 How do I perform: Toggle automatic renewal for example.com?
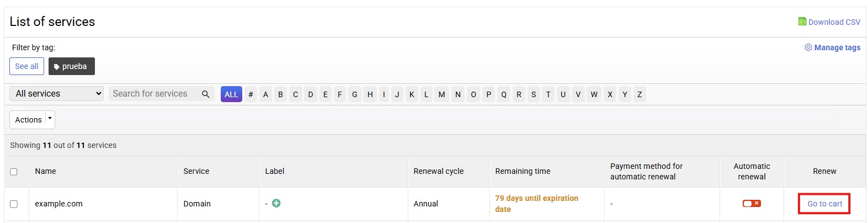click(x=752, y=204)
